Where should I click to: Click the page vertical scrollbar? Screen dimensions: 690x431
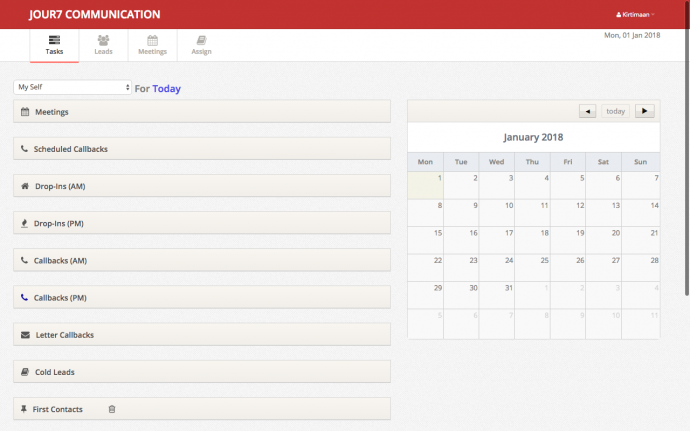[687, 150]
